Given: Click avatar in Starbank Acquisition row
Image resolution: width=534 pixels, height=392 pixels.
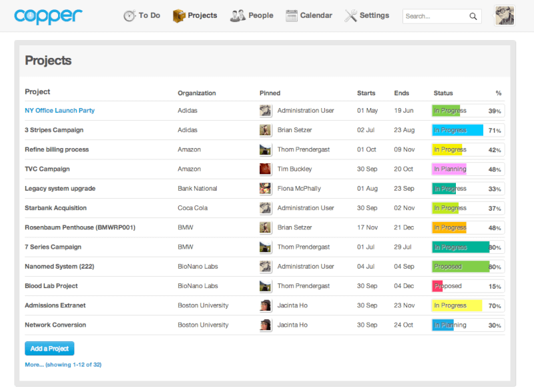Looking at the screenshot, I should tap(265, 208).
